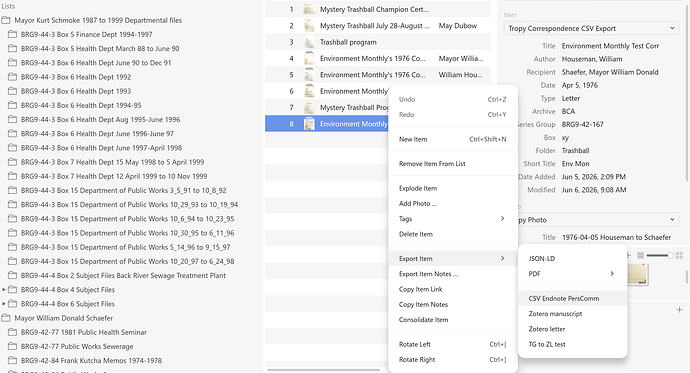Expand BRG9-44-4 Box 6 Subject Files list
This screenshot has height=373, width=690.
coord(4,304)
